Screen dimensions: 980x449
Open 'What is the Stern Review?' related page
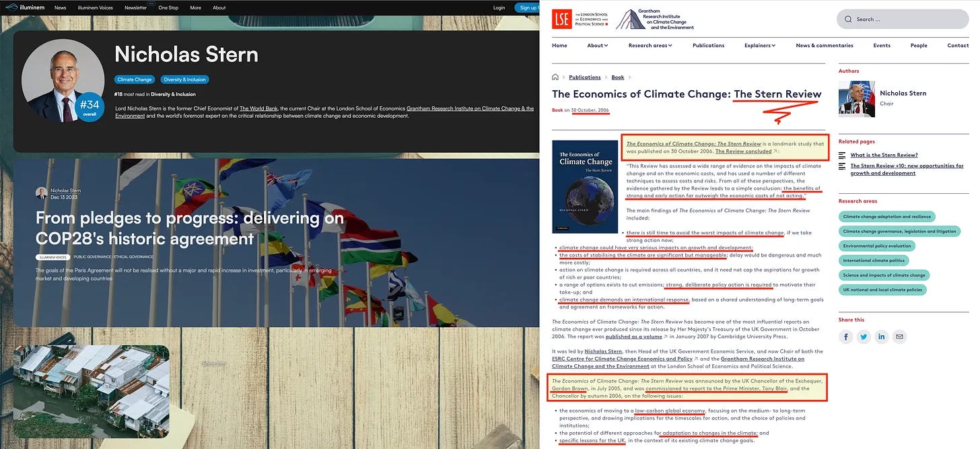pos(884,156)
